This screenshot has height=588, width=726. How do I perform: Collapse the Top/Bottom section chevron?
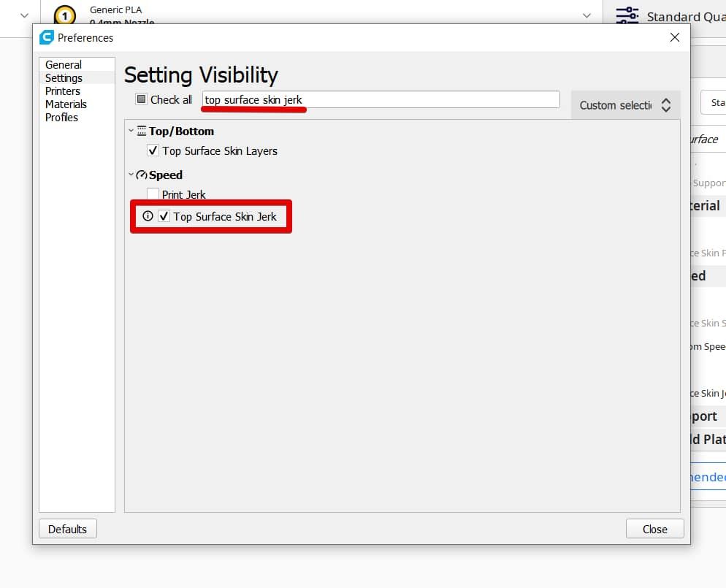point(131,131)
